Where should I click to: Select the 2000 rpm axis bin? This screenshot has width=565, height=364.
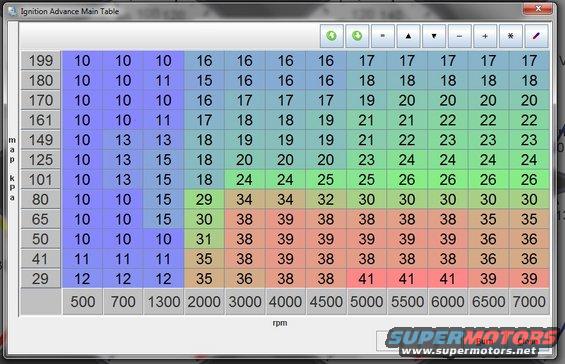click(x=204, y=302)
